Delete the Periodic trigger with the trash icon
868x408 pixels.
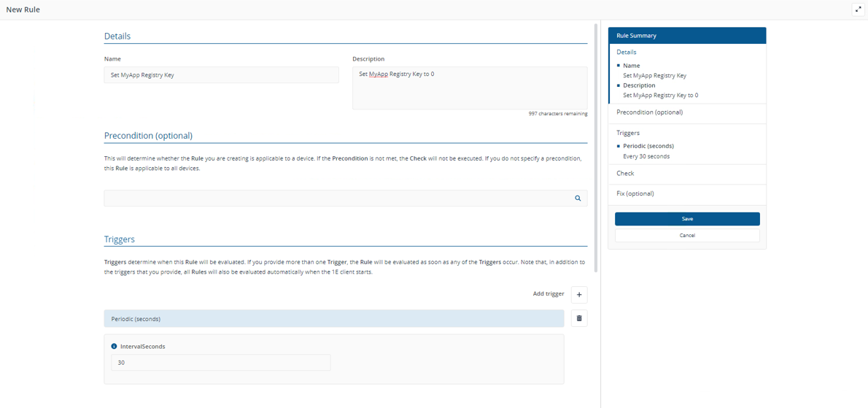point(579,318)
